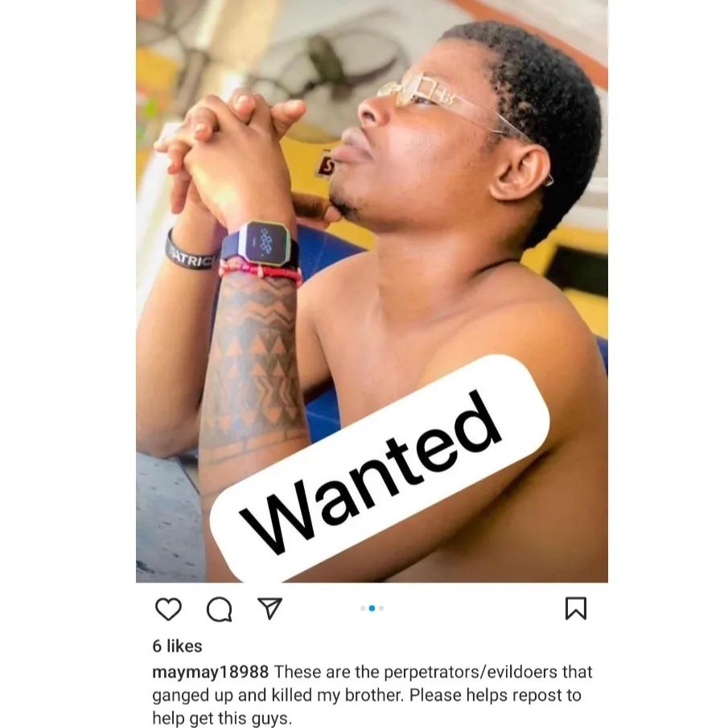Click 'help get this guys.' caption line
Image resolution: width=728 pixels, height=728 pixels.
click(222, 718)
